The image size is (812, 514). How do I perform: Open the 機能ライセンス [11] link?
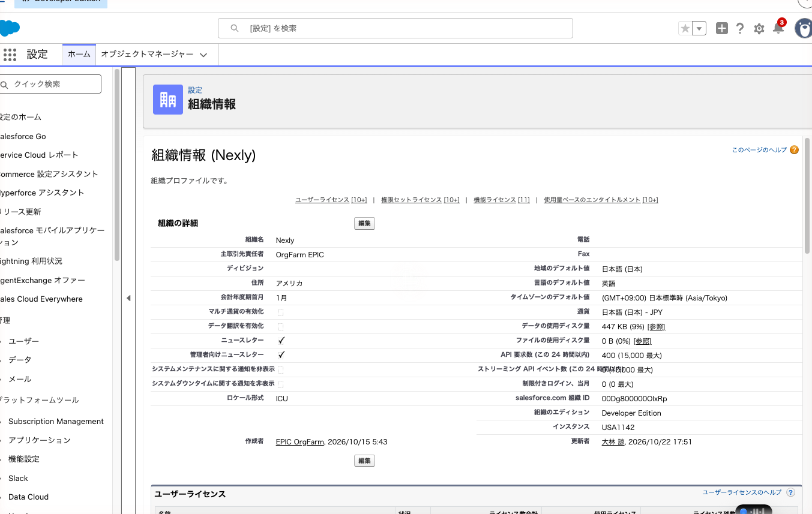click(502, 200)
